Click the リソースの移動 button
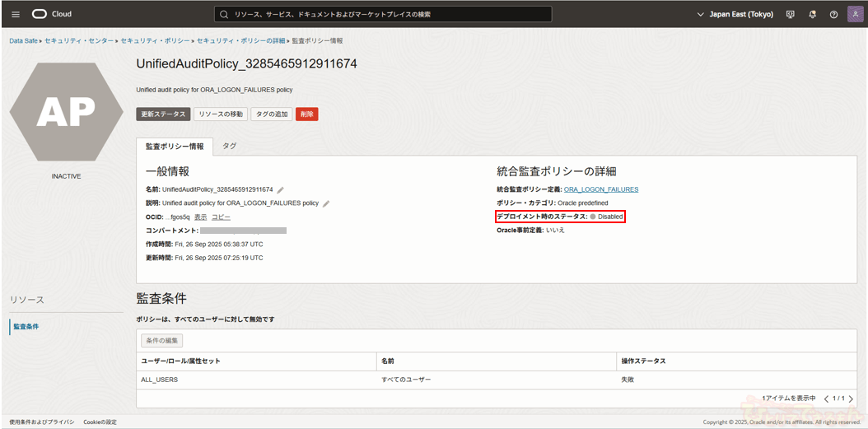This screenshot has height=429, width=868. [x=220, y=114]
